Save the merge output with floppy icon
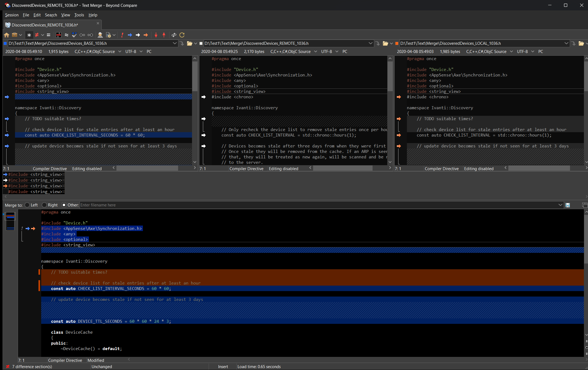Image resolution: width=588 pixels, height=370 pixels. (568, 205)
